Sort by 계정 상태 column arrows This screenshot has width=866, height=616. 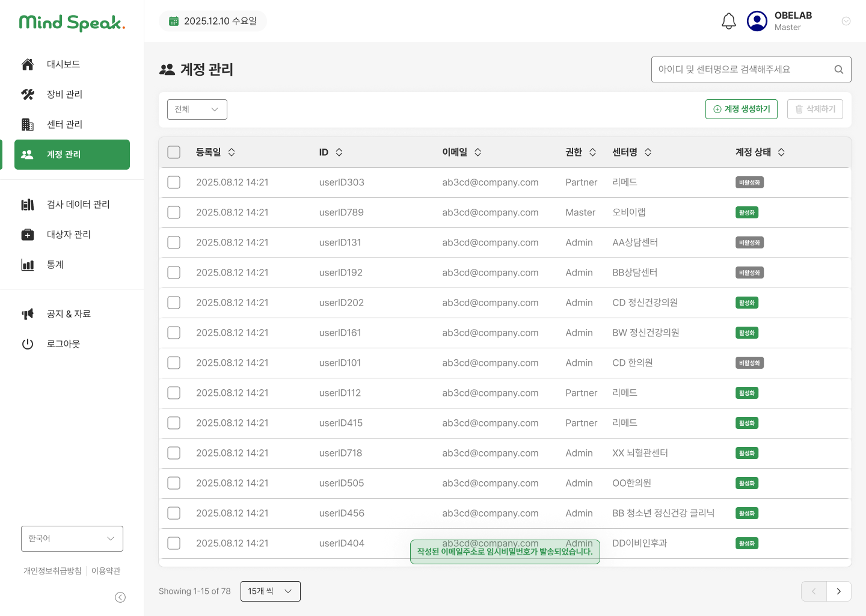781,152
